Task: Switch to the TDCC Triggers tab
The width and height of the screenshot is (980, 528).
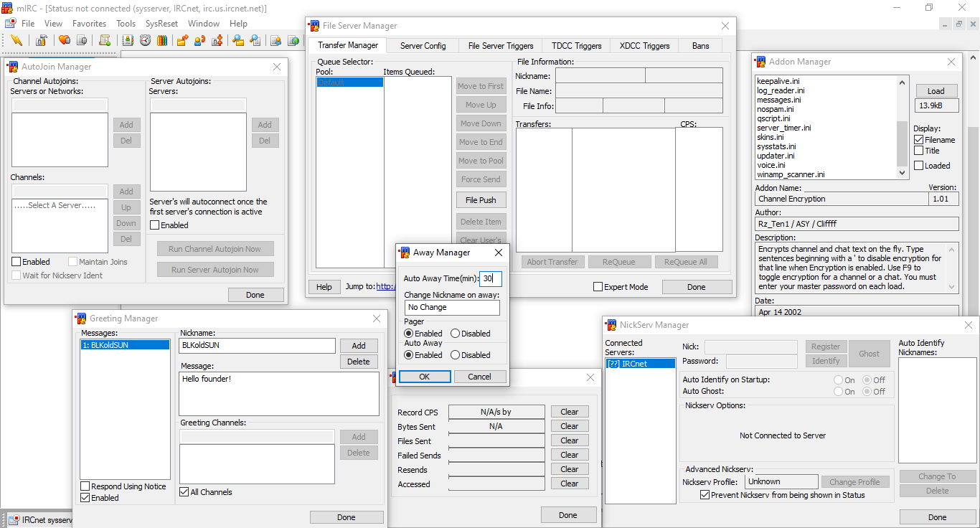Action: [577, 46]
